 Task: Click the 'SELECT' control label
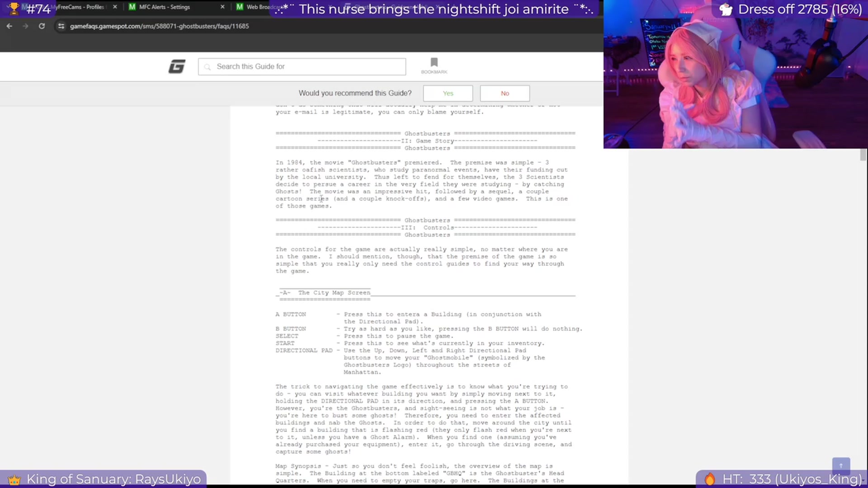point(287,336)
